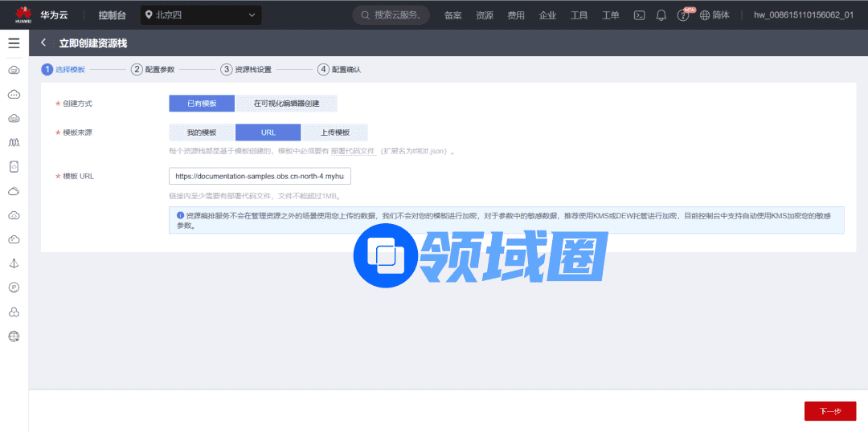Select 已有模板 creation method
This screenshot has width=868, height=432.
tap(202, 104)
